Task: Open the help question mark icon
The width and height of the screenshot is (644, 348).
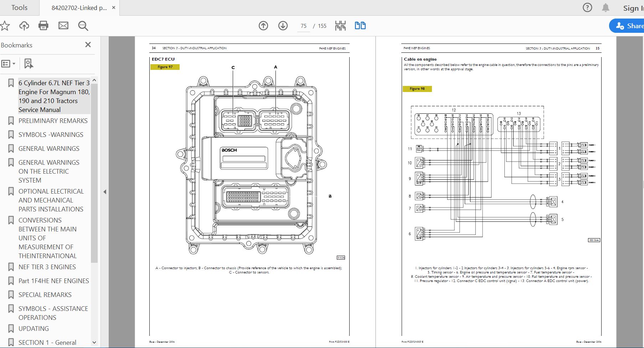Action: coord(587,7)
